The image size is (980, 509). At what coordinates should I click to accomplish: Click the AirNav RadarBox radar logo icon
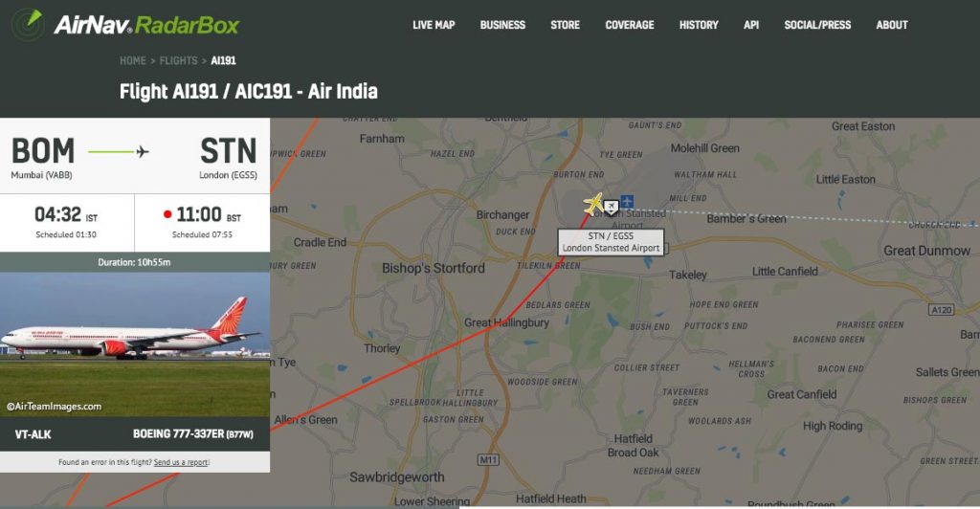[28, 24]
